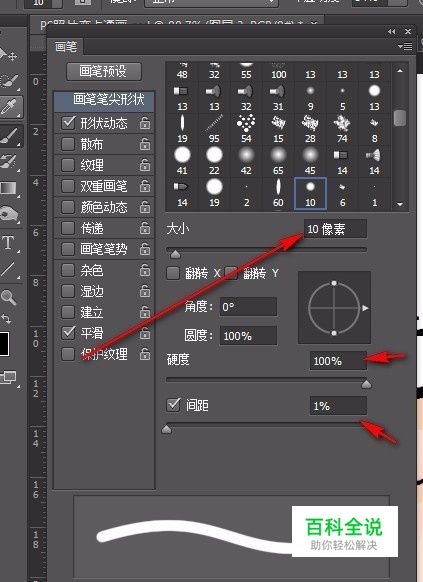Select the Quick Selection tool

9,81
